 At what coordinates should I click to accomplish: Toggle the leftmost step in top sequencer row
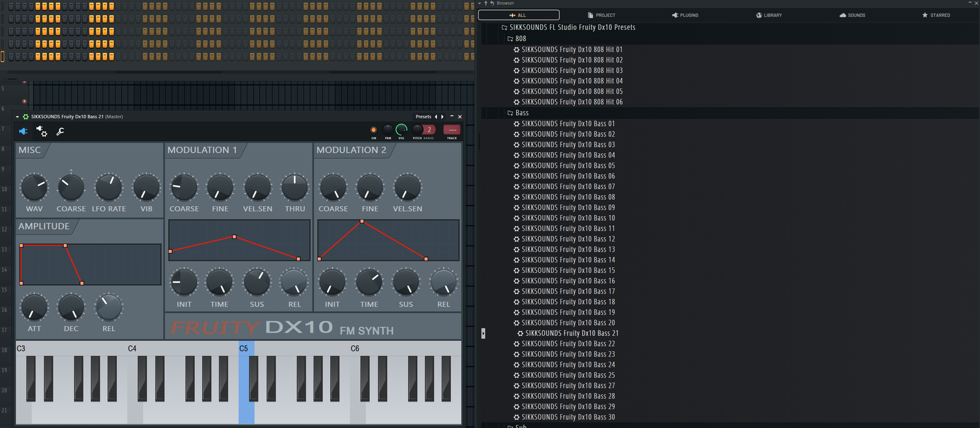pyautogui.click(x=11, y=6)
